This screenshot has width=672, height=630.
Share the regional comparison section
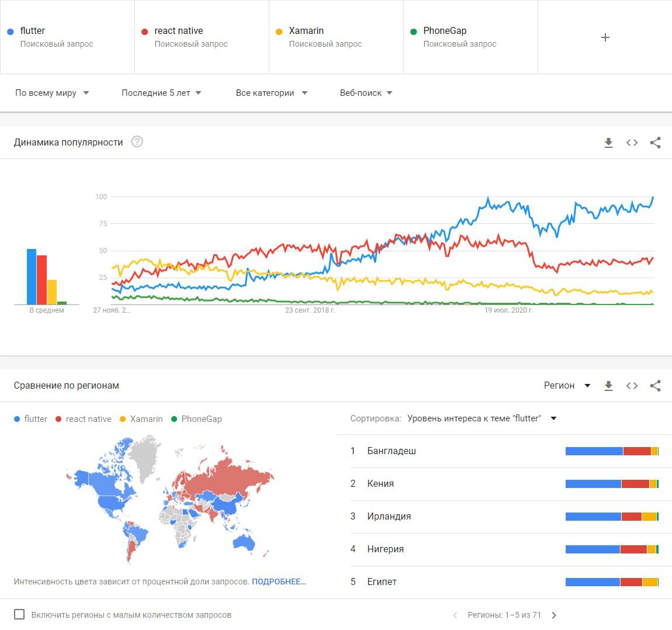tap(655, 386)
